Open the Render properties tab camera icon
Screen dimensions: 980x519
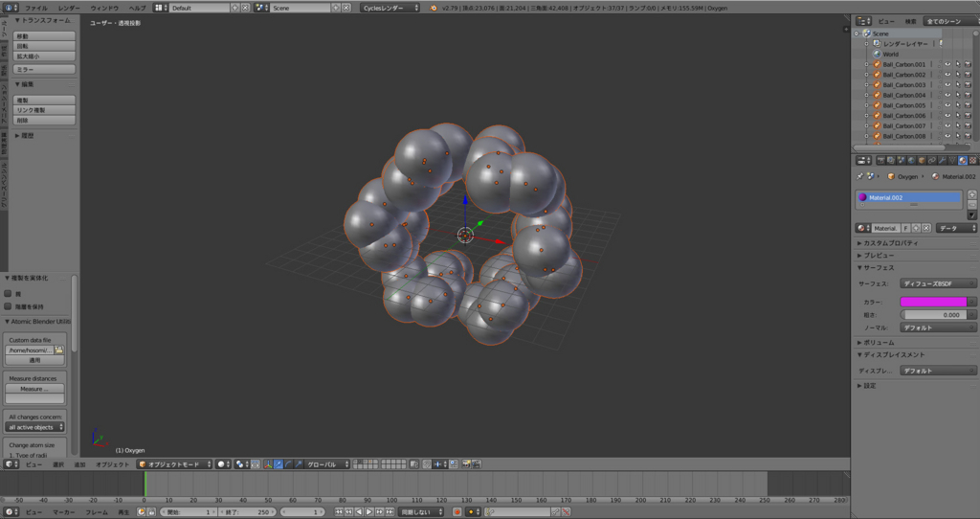[x=880, y=161]
